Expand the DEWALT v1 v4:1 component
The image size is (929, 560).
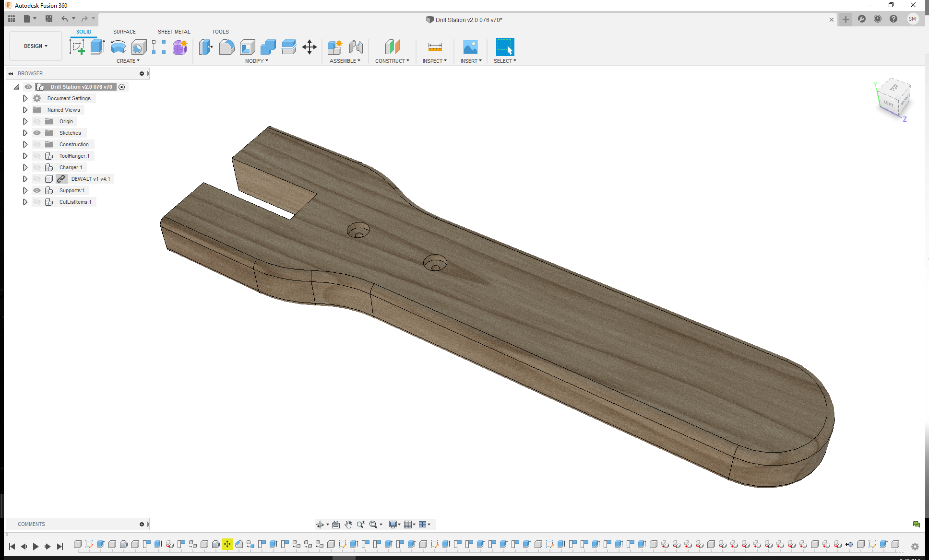tap(24, 179)
